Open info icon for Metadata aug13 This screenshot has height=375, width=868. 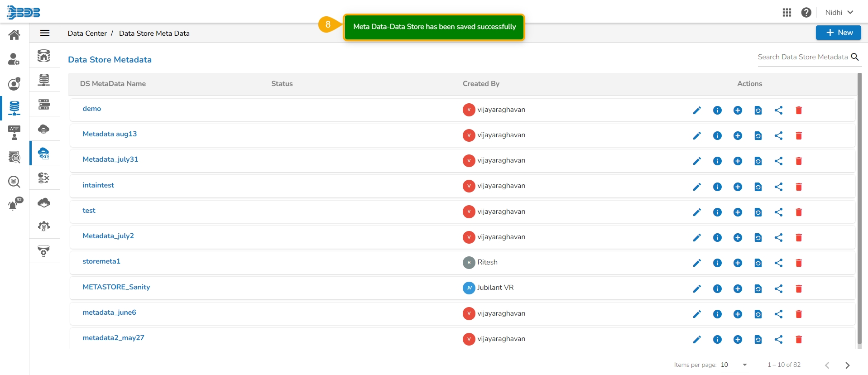click(x=717, y=135)
